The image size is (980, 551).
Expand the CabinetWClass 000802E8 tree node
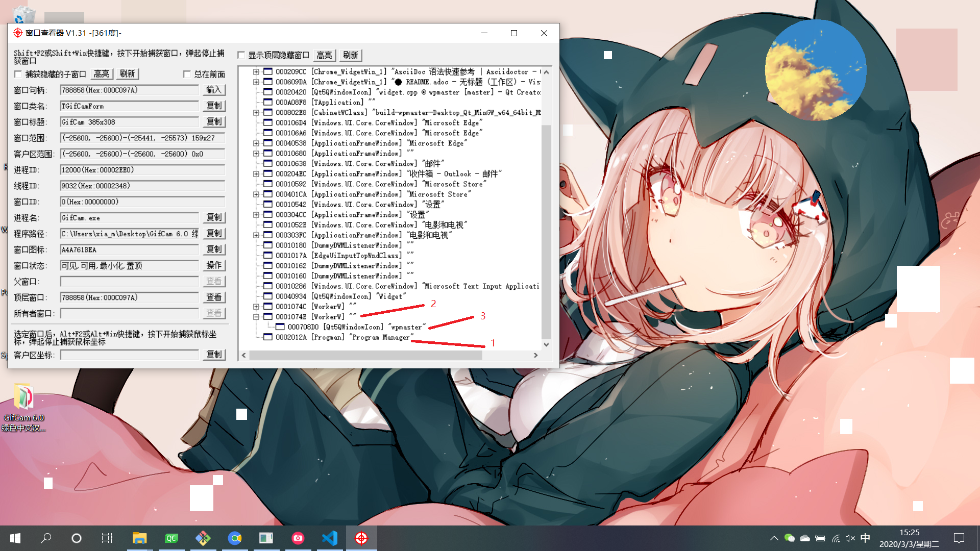click(x=256, y=113)
